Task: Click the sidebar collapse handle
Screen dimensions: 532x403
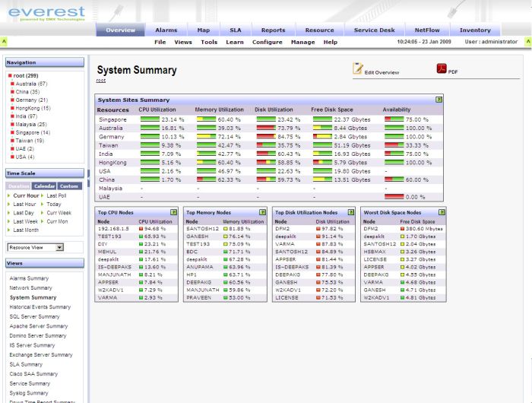Action: pos(89,179)
